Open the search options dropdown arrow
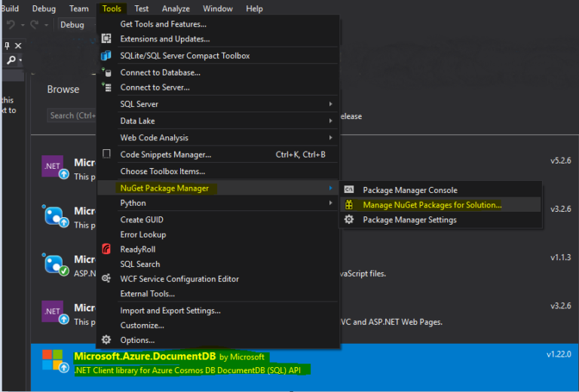The width and height of the screenshot is (579, 392). point(20,60)
